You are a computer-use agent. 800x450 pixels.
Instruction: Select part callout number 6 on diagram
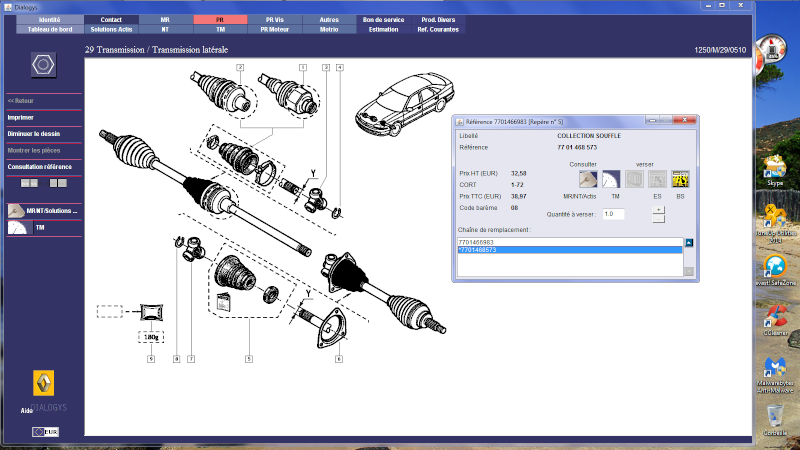pos(338,359)
